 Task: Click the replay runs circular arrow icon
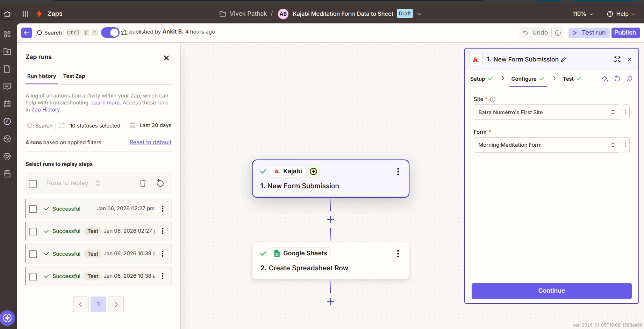click(160, 183)
